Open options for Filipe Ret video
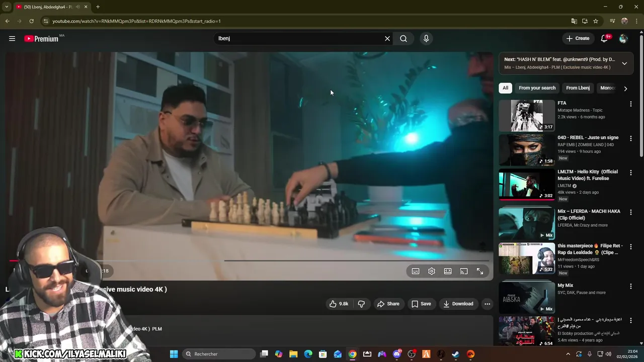The height and width of the screenshot is (362, 644). pyautogui.click(x=630, y=247)
